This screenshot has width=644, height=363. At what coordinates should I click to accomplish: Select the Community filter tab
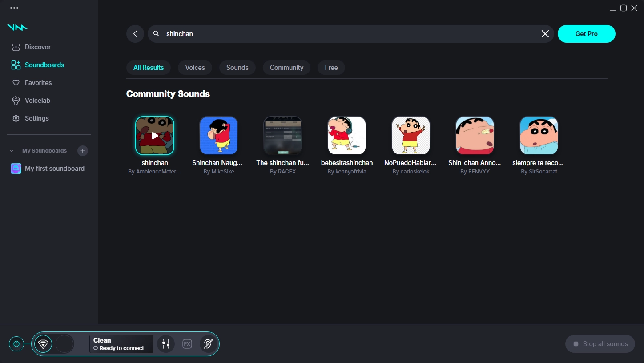click(287, 68)
